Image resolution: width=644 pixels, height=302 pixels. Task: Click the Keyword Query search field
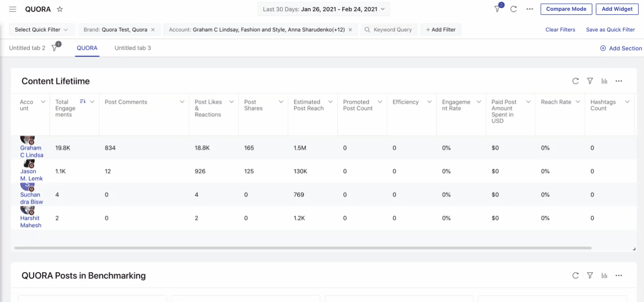389,30
